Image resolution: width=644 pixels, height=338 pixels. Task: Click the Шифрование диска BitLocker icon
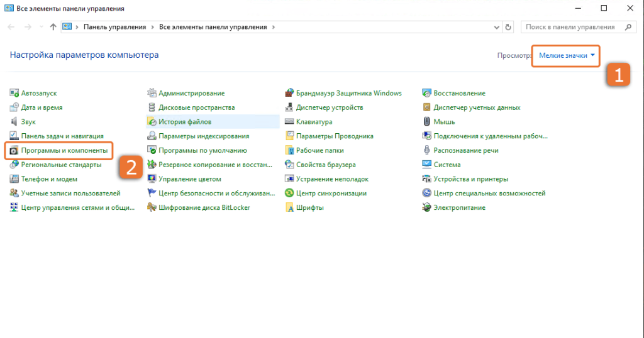(152, 207)
